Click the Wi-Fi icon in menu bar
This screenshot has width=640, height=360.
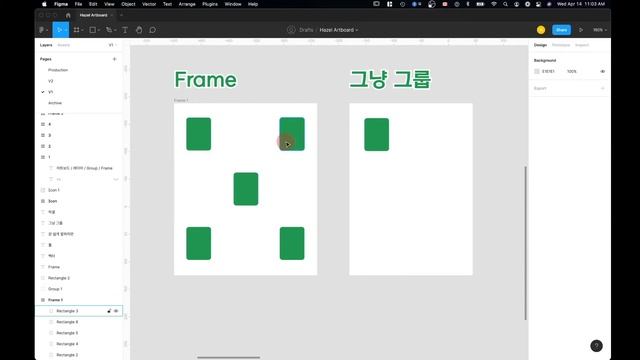pos(494,4)
